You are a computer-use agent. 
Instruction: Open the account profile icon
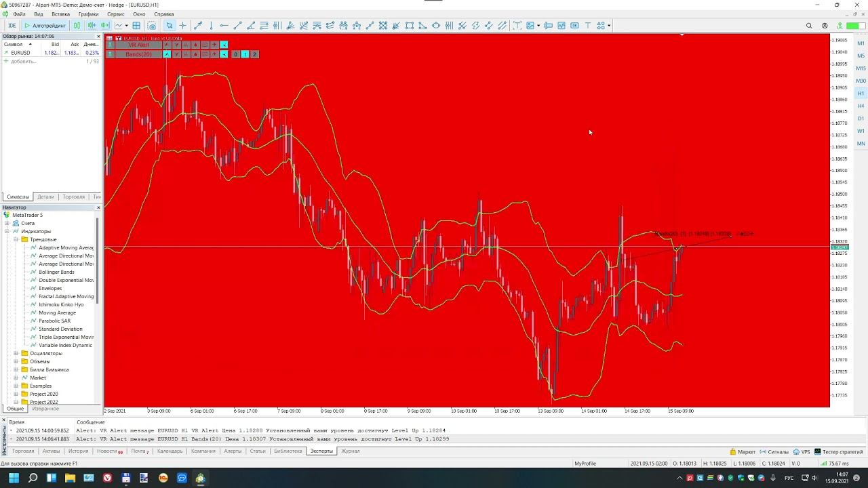click(825, 26)
